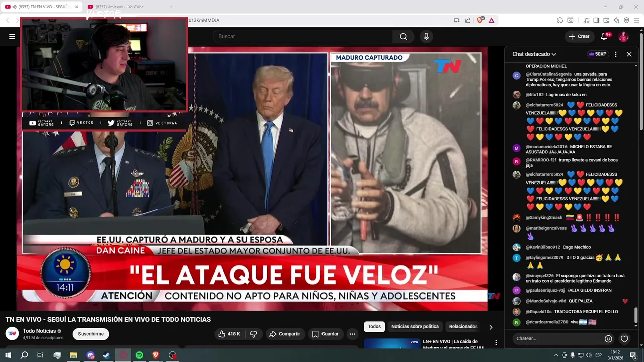Open more actions under the video

pos(353,334)
